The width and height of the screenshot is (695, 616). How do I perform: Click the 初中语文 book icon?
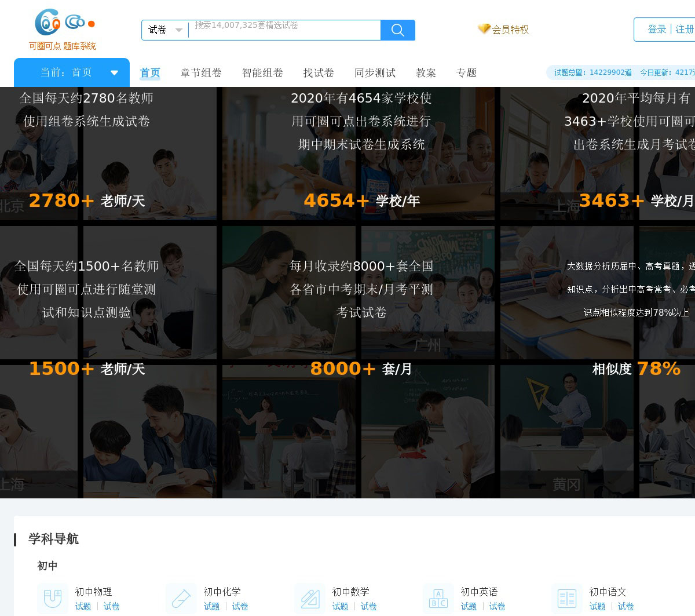point(566,598)
